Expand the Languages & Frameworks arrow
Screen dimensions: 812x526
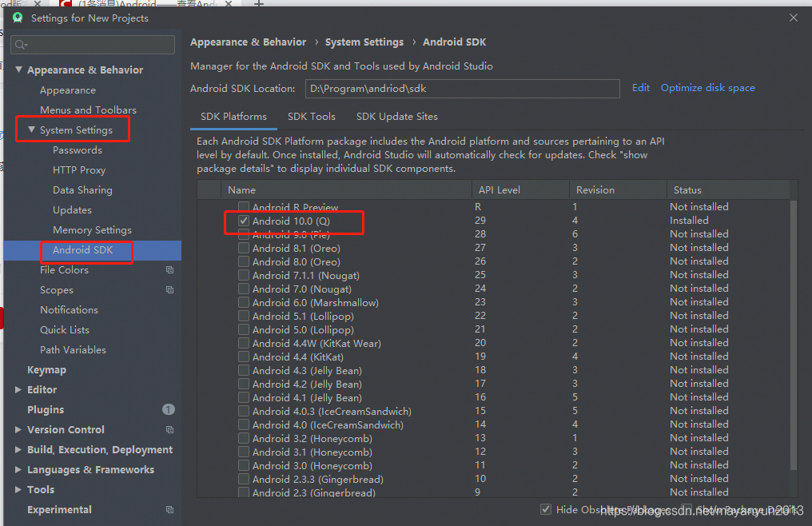(x=18, y=469)
